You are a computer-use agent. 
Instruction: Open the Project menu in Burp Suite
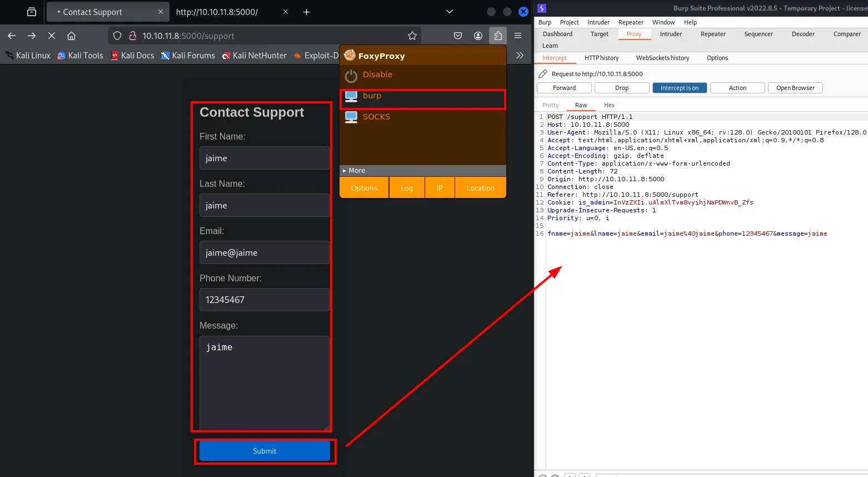[570, 22]
